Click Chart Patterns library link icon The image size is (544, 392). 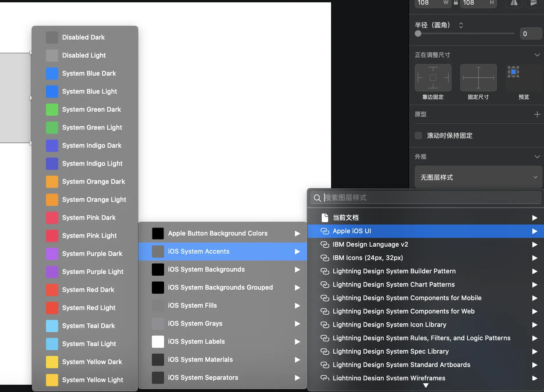point(325,285)
